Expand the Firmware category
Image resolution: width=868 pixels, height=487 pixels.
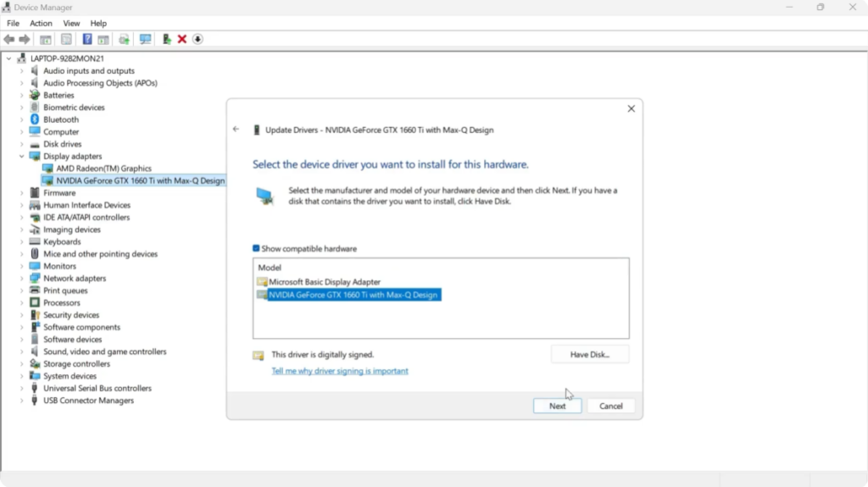[x=21, y=192]
